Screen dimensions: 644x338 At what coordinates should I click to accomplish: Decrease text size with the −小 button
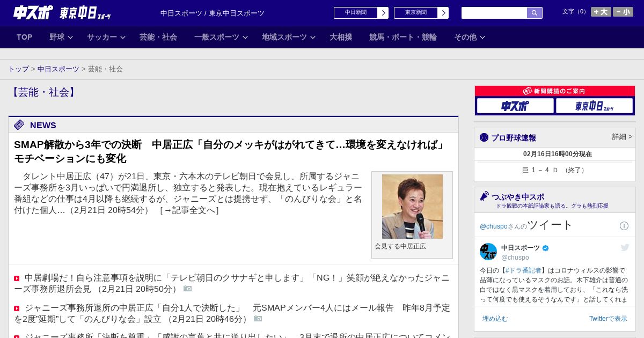[x=623, y=12]
